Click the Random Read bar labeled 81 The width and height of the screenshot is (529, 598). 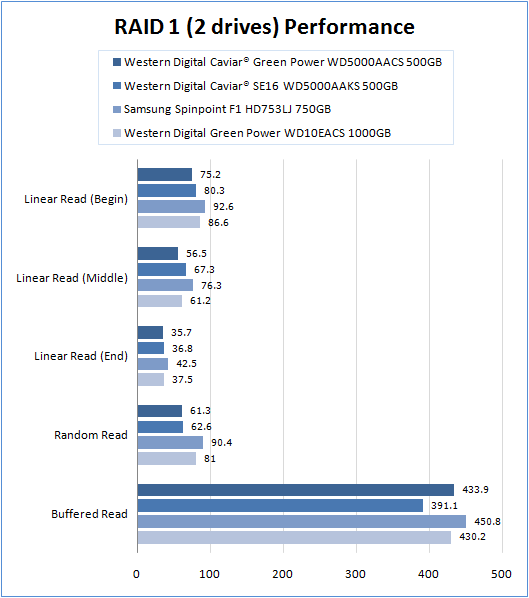tap(167, 458)
